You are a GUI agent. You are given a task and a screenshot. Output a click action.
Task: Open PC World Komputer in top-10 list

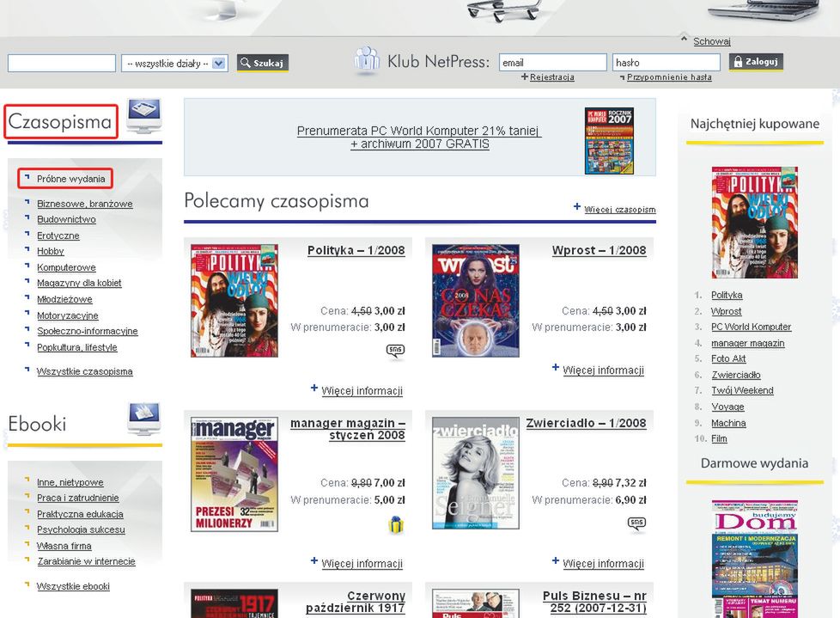[x=751, y=327]
